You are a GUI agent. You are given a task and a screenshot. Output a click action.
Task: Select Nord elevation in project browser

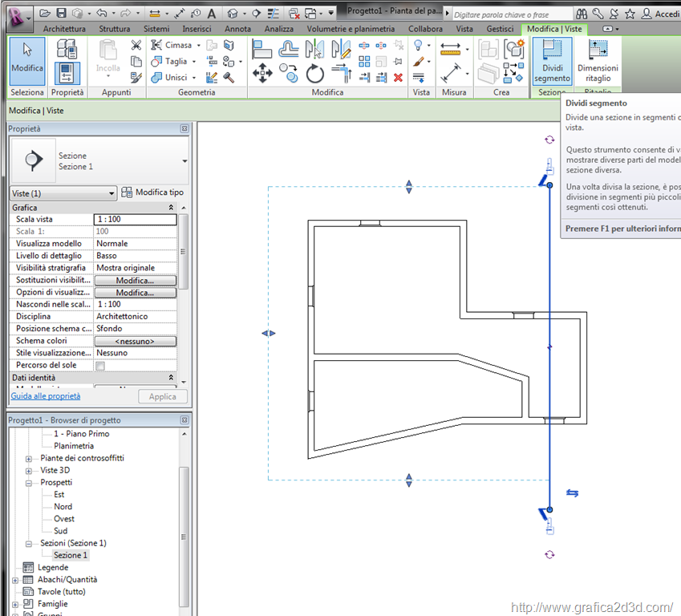(63, 507)
